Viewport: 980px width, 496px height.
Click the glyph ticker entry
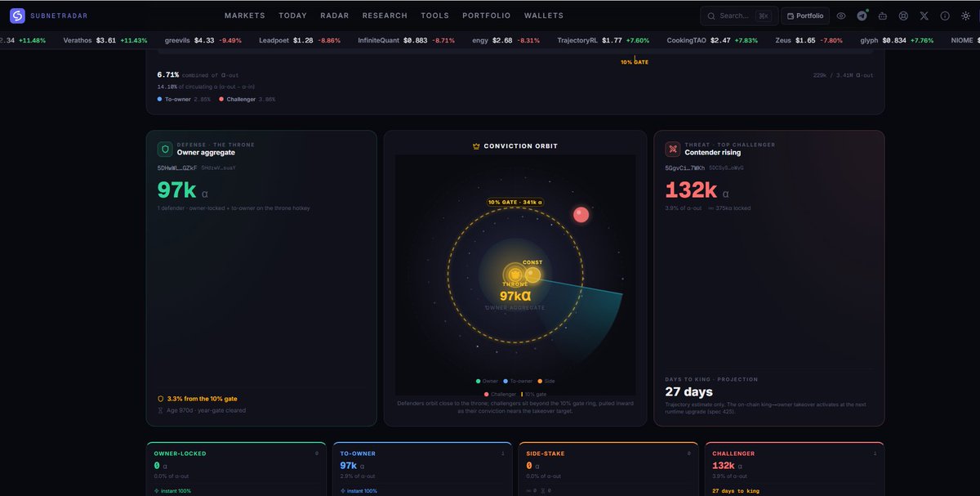coord(898,40)
